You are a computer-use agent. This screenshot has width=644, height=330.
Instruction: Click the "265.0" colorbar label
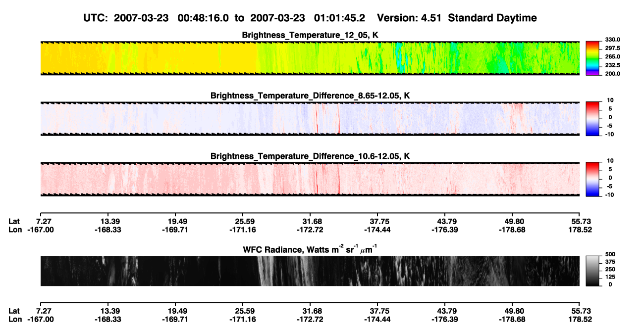613,57
